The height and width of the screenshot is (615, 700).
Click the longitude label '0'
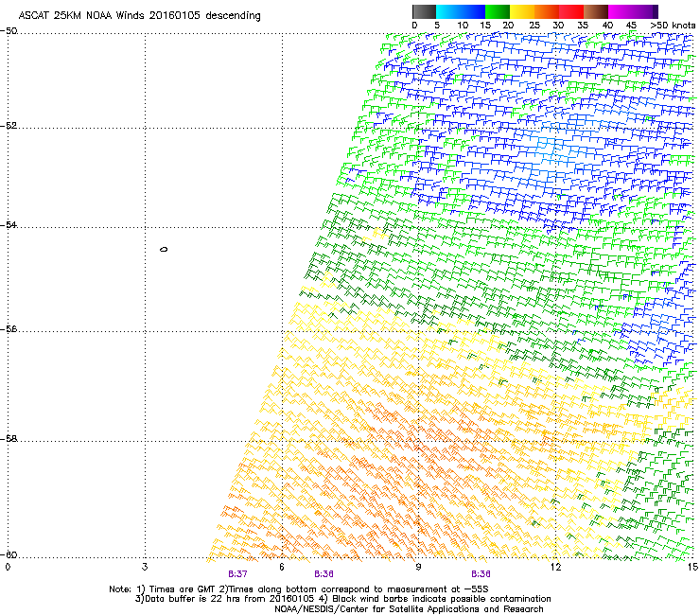8,567
